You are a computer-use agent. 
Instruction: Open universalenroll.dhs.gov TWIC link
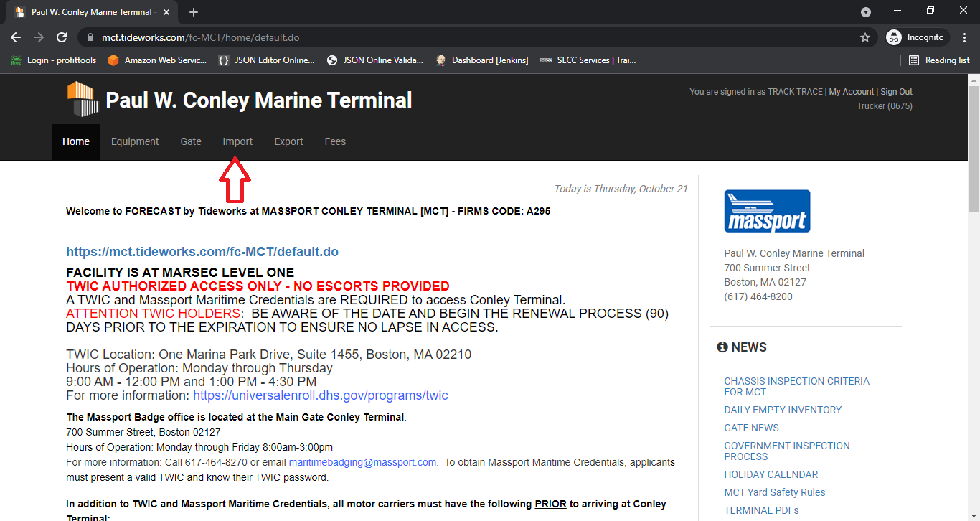(x=321, y=395)
